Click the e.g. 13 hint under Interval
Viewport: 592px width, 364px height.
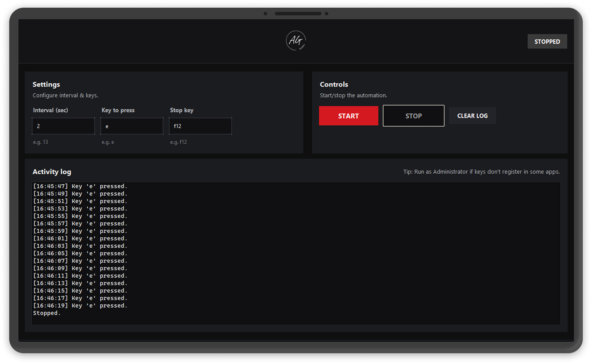pos(40,142)
